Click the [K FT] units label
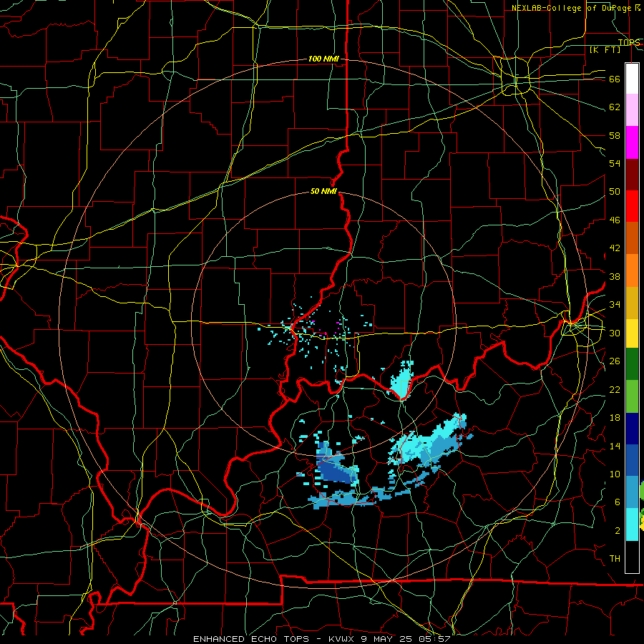Screen dimensions: 644x644 coord(605,50)
